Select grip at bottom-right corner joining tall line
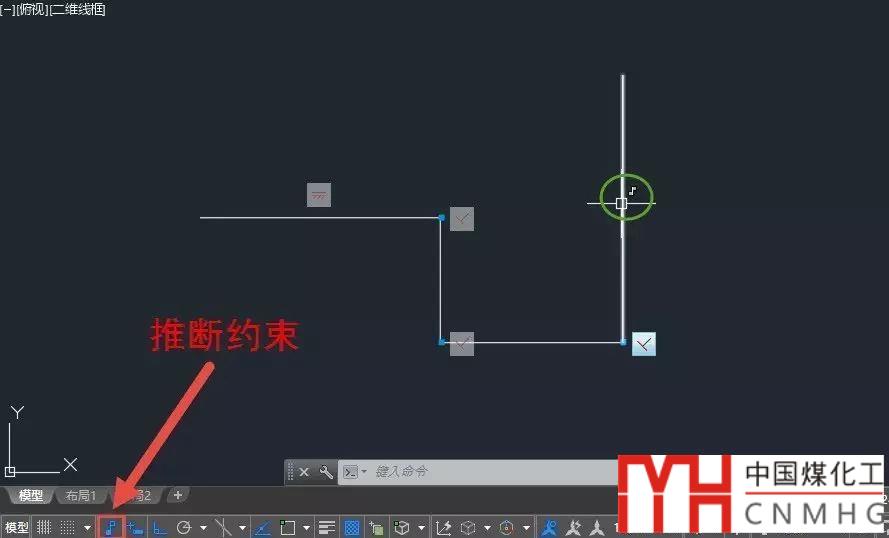889x538 pixels. point(623,342)
